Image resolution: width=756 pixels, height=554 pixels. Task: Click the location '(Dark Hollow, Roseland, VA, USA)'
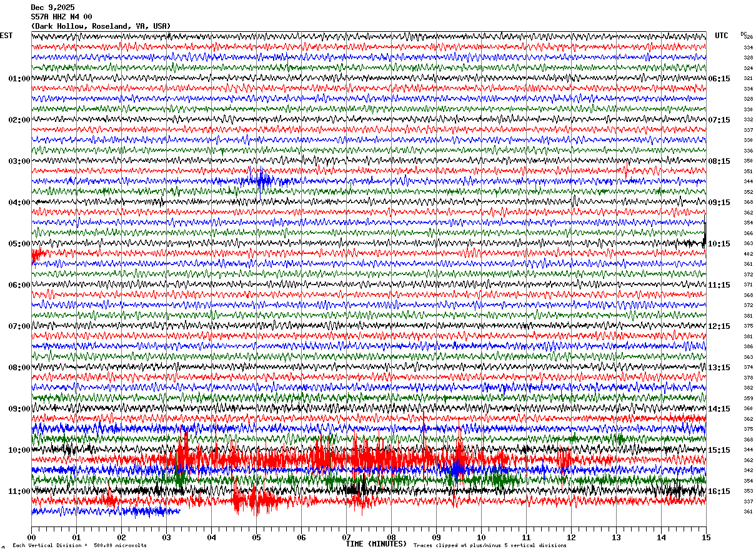click(x=101, y=26)
